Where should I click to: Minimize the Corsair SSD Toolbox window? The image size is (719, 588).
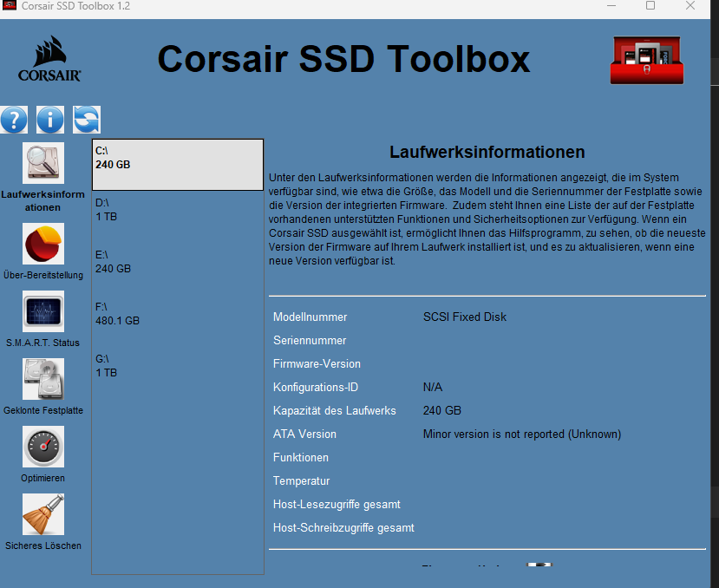coord(611,5)
